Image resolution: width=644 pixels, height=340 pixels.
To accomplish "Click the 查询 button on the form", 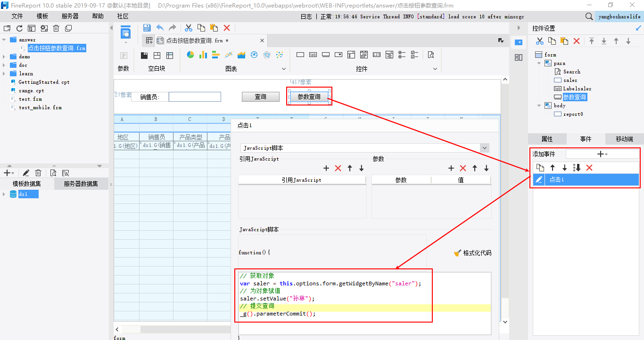I will pyautogui.click(x=260, y=97).
